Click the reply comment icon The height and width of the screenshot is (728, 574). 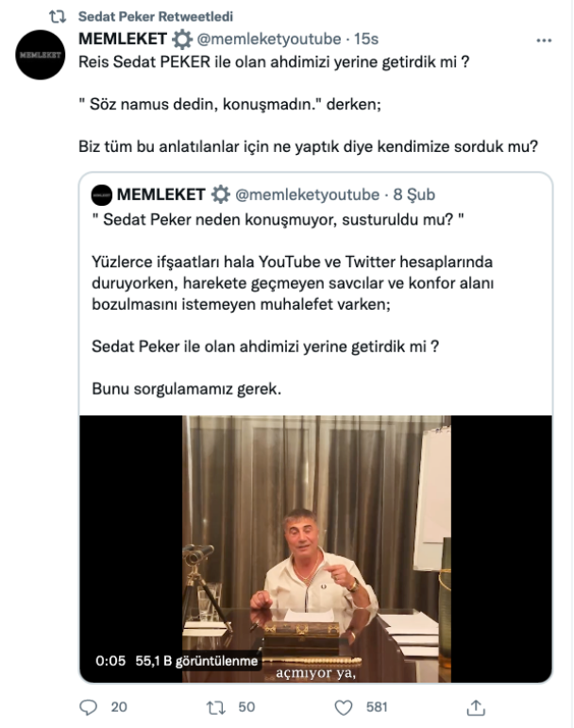89,706
